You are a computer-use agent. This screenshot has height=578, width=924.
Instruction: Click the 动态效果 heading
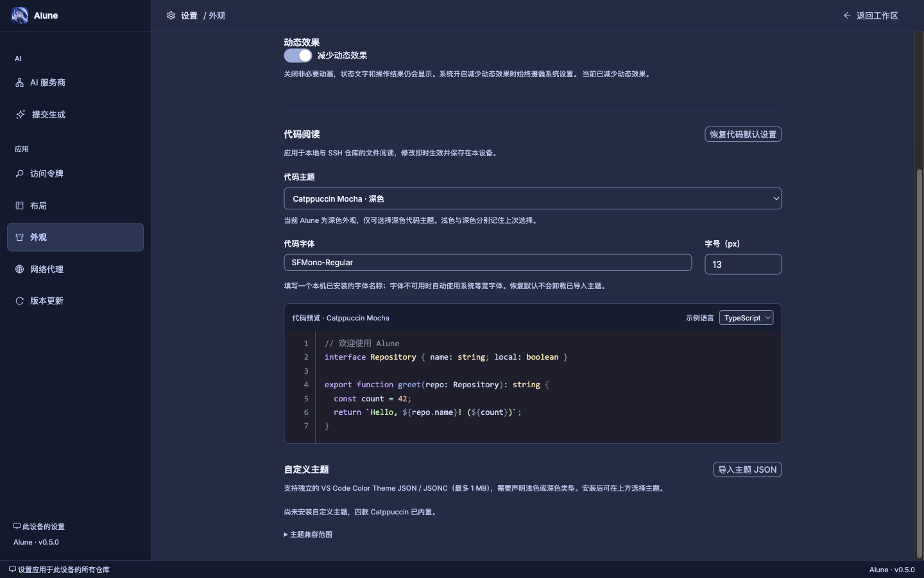(x=302, y=42)
